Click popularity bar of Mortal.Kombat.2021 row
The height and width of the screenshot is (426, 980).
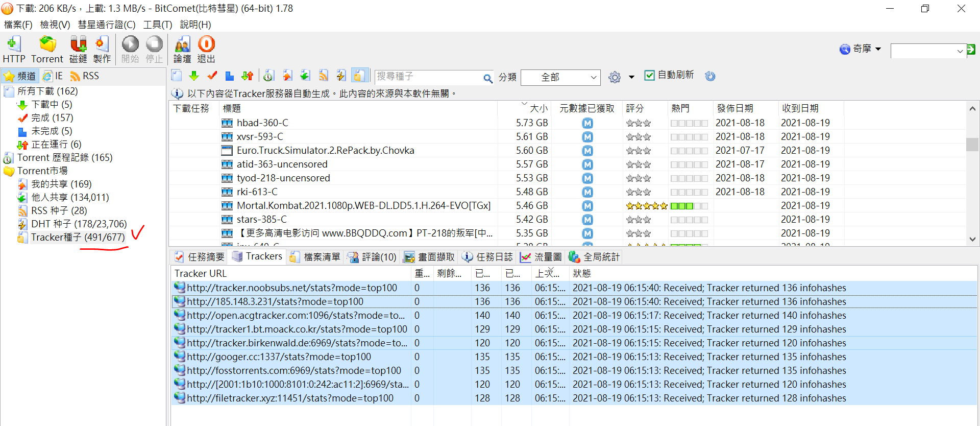(689, 206)
